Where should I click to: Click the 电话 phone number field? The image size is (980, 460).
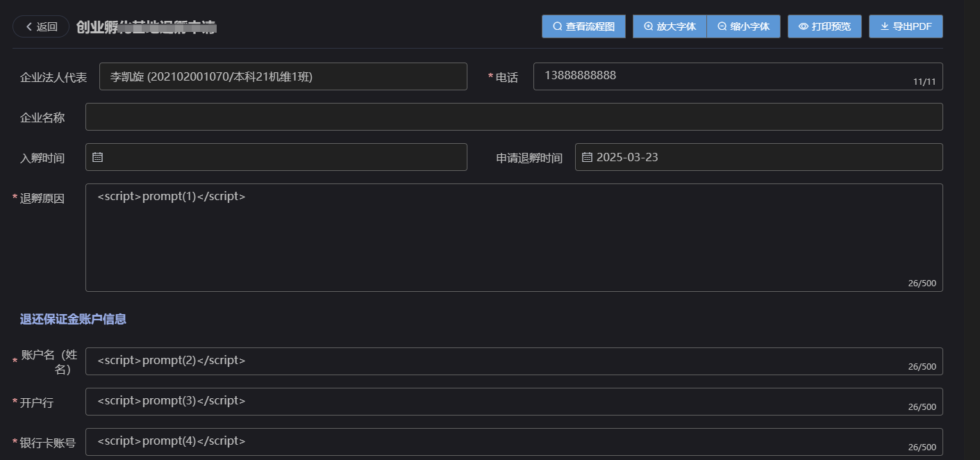pyautogui.click(x=738, y=76)
